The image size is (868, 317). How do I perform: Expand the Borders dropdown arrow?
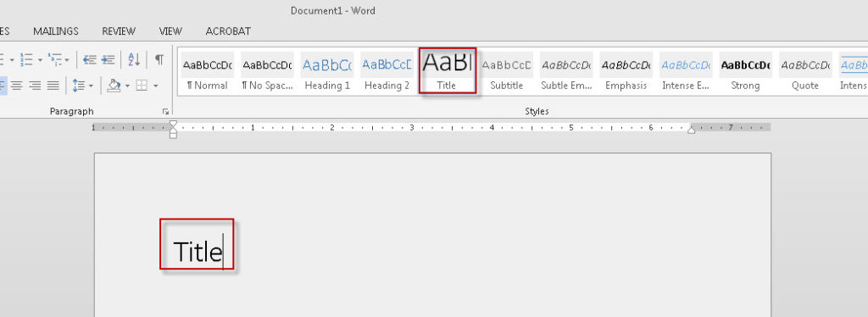[156, 86]
